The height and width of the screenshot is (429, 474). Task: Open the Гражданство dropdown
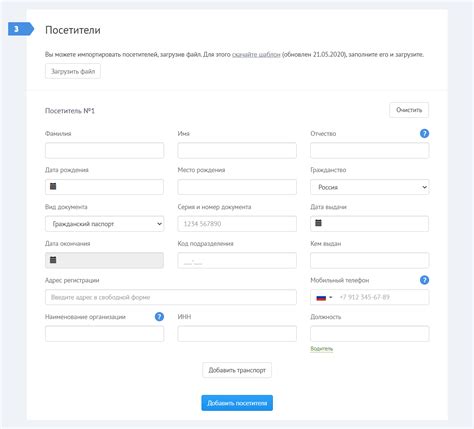369,187
